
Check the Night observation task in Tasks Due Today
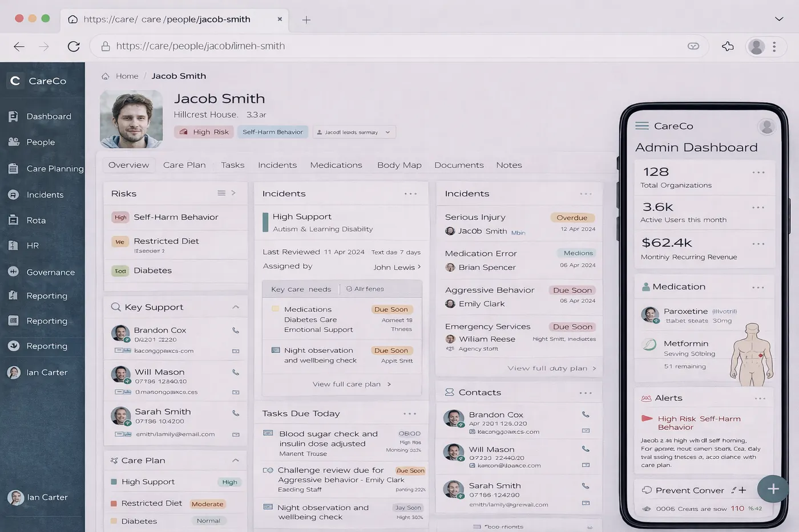point(268,507)
